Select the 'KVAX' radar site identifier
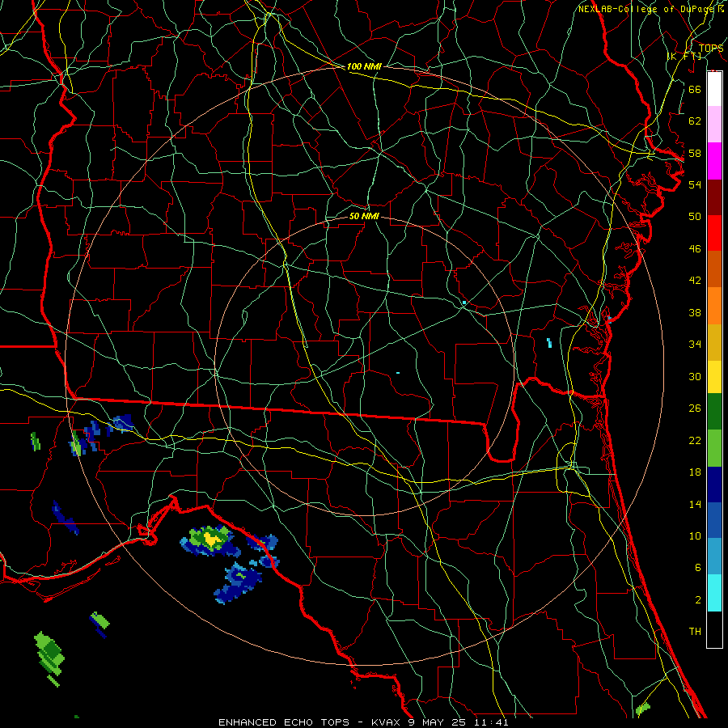 point(387,722)
